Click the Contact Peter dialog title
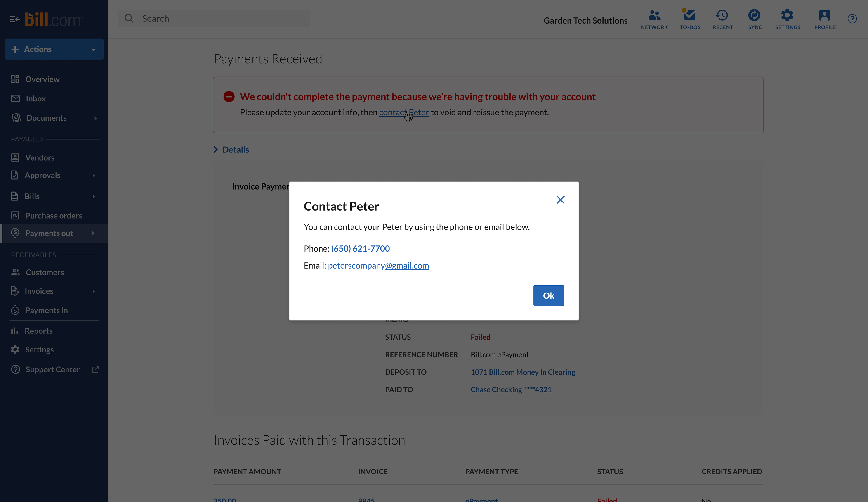Screen dimensions: 868x502 point(341,206)
